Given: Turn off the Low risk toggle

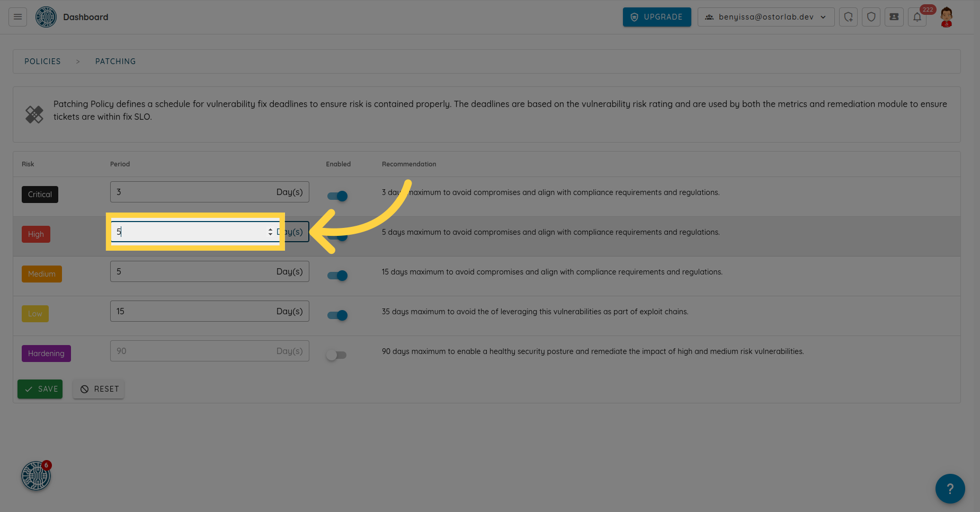Looking at the screenshot, I should pos(337,315).
